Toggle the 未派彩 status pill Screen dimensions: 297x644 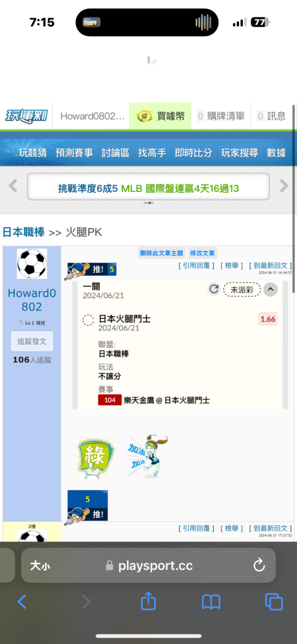click(242, 290)
